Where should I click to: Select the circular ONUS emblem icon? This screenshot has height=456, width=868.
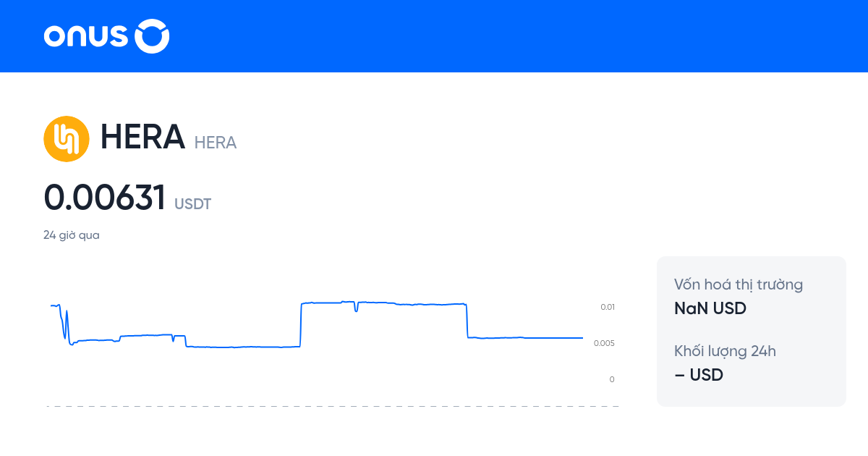coord(153,36)
